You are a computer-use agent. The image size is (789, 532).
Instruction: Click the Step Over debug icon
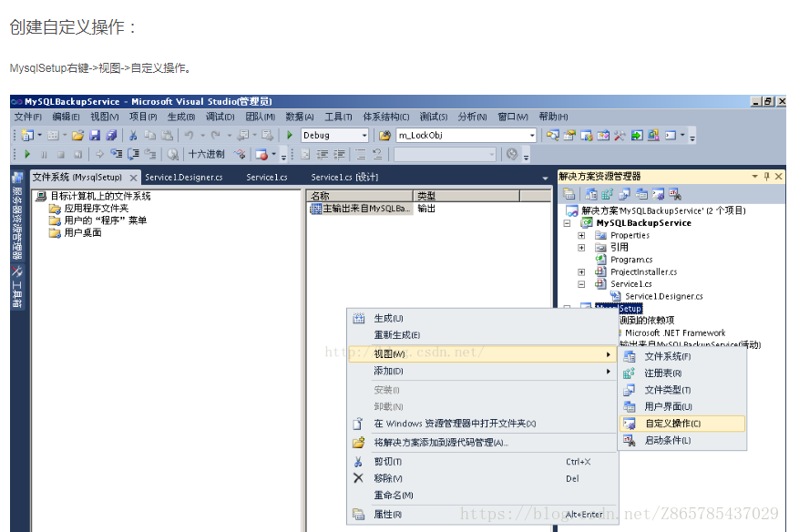click(x=133, y=154)
